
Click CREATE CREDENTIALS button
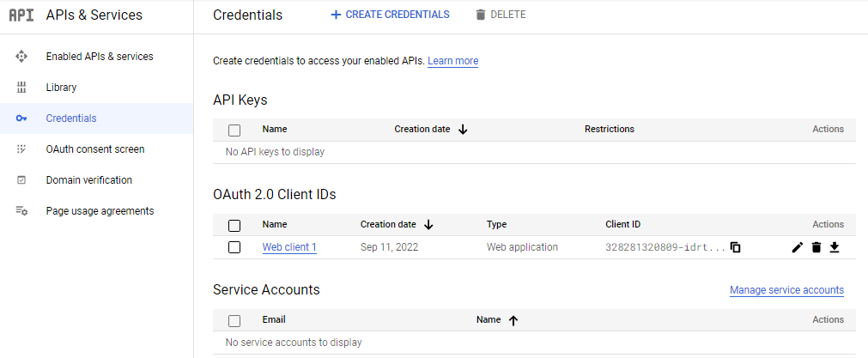(390, 15)
